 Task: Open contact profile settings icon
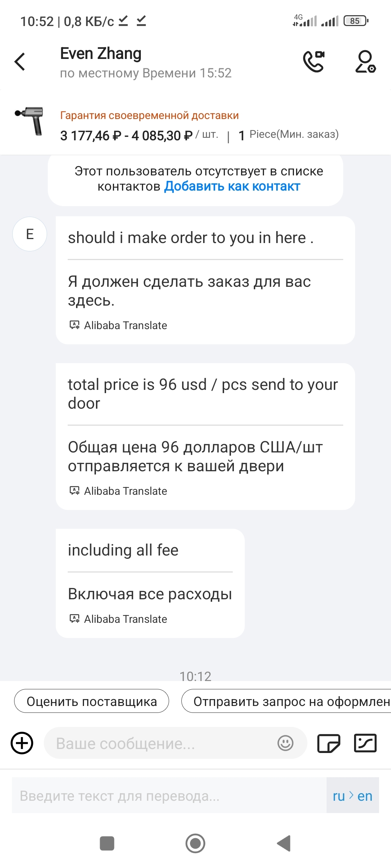tap(365, 61)
